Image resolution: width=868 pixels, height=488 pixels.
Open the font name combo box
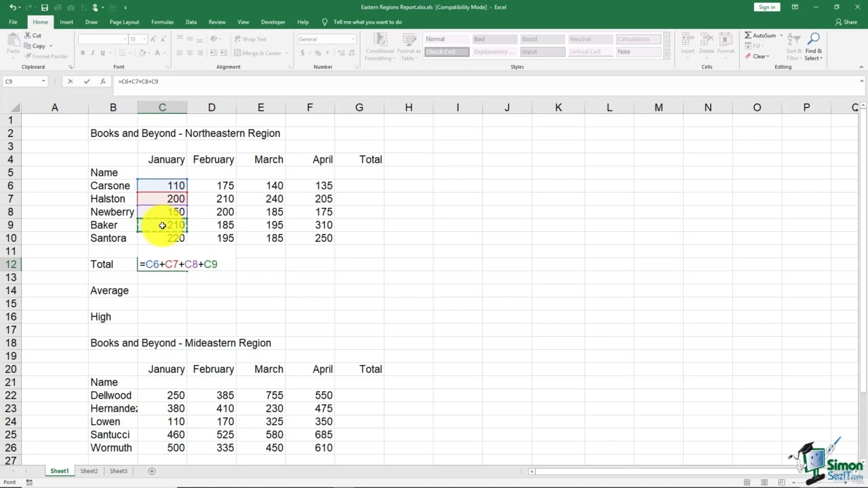click(102, 39)
